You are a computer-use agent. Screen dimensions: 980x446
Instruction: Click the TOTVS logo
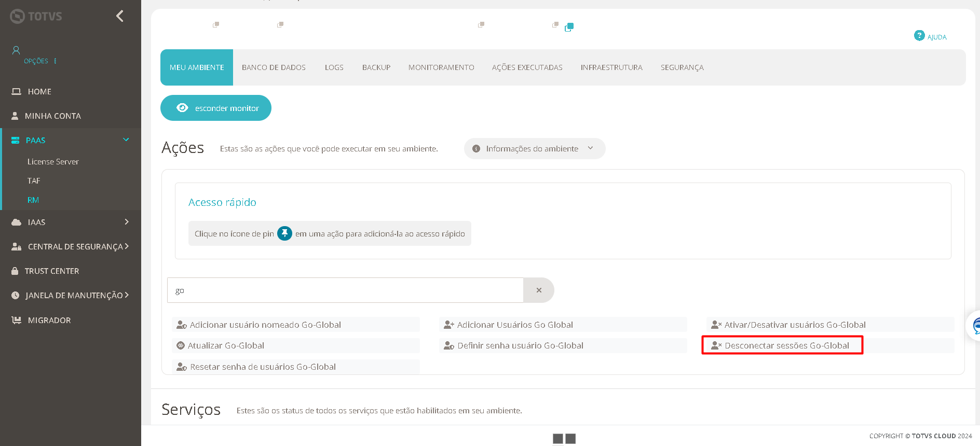(x=36, y=16)
